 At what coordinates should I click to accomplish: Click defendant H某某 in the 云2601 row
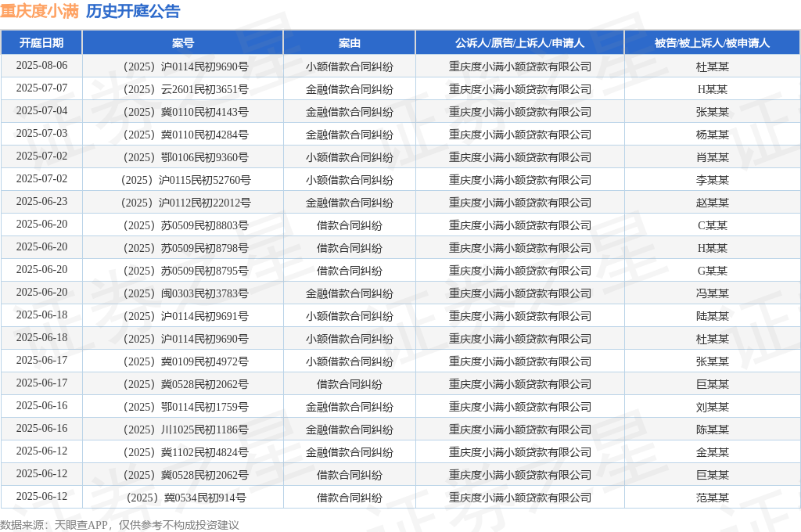coord(712,89)
